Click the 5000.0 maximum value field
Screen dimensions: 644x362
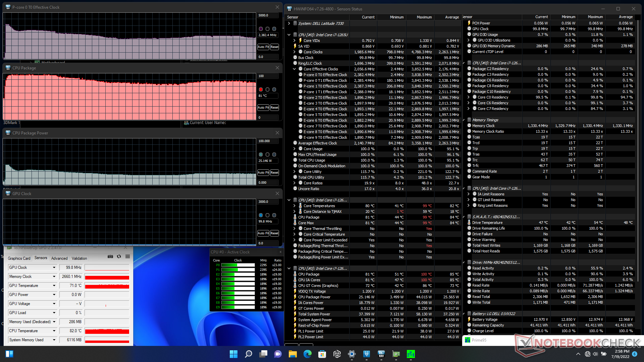coord(268,15)
